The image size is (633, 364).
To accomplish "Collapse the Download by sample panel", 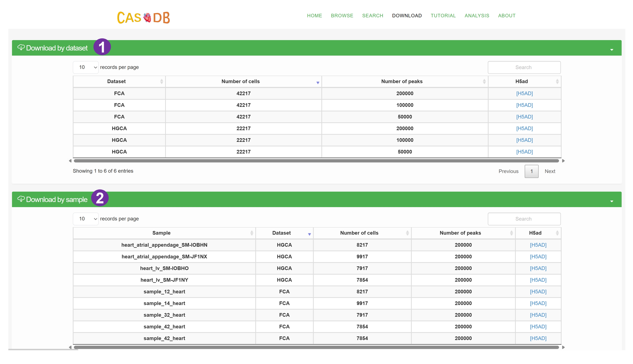I will (612, 201).
